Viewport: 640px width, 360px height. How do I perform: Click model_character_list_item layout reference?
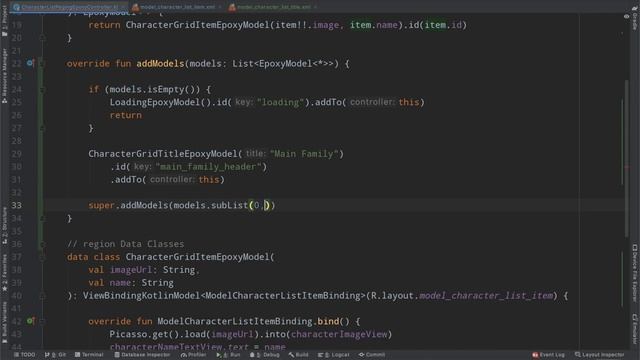486,296
